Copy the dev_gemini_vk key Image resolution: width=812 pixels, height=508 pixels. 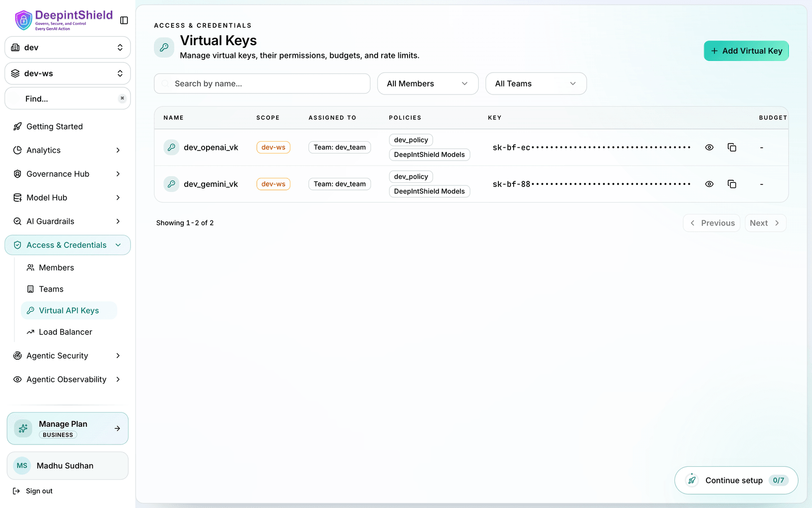point(732,184)
